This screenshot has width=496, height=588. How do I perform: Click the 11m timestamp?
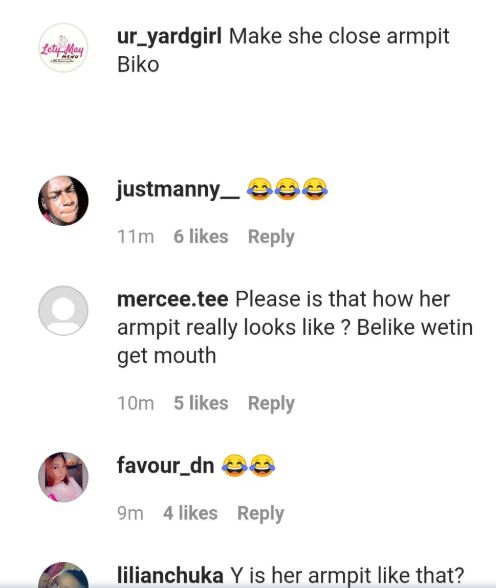click(136, 237)
